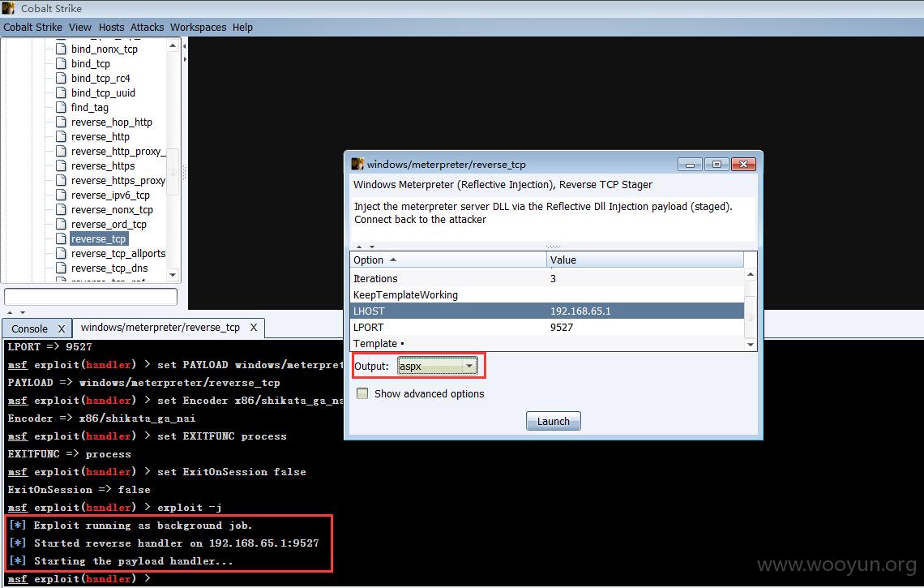Open the View menu
Image resolution: width=924 pixels, height=588 pixels.
[80, 27]
